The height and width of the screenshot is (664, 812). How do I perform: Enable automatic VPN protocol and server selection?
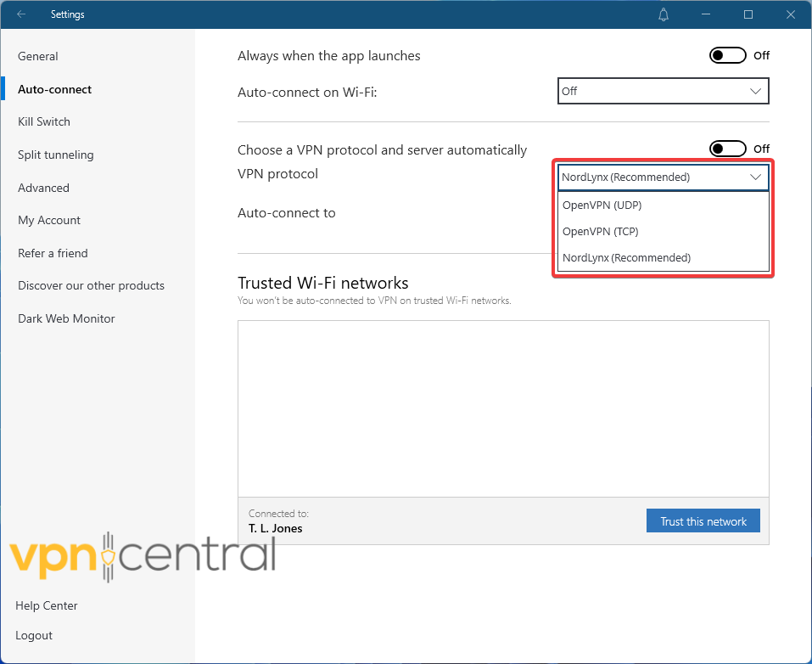728,149
